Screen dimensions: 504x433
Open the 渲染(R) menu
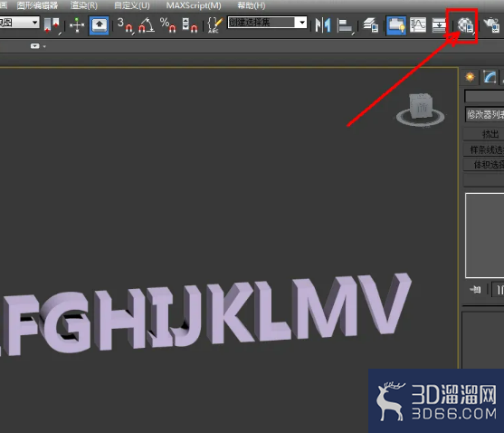[84, 5]
